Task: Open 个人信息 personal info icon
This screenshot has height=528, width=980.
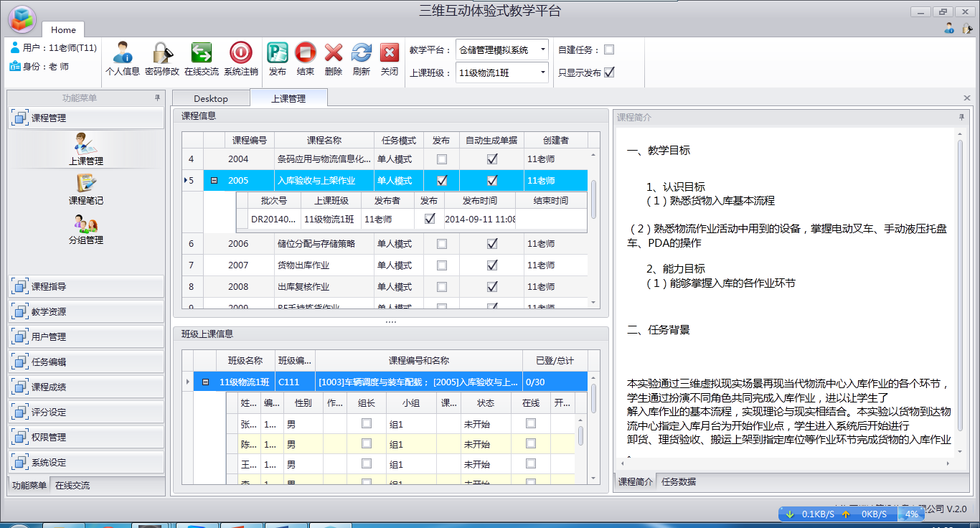Action: pyautogui.click(x=122, y=53)
